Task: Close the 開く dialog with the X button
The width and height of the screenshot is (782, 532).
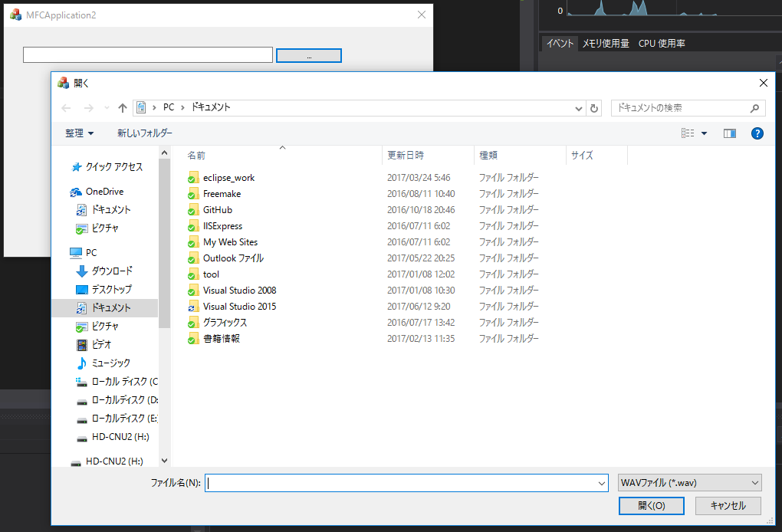Action: pos(764,83)
